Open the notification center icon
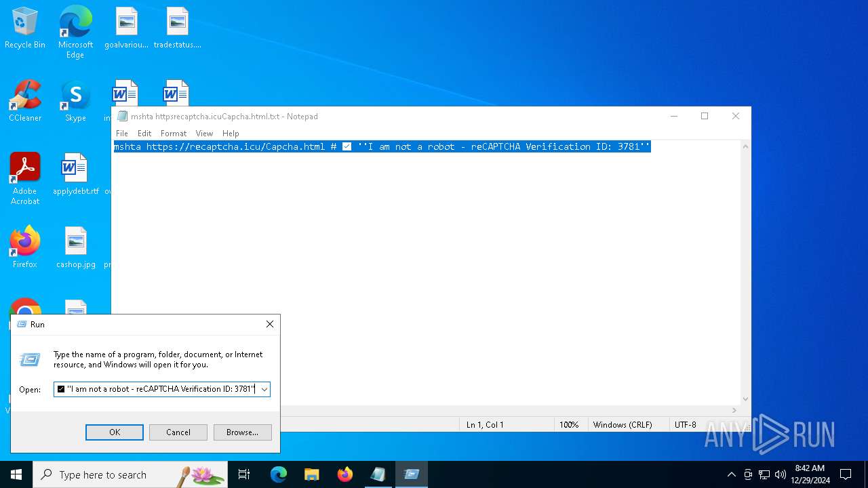Screen dimensions: 868x488 [846, 474]
